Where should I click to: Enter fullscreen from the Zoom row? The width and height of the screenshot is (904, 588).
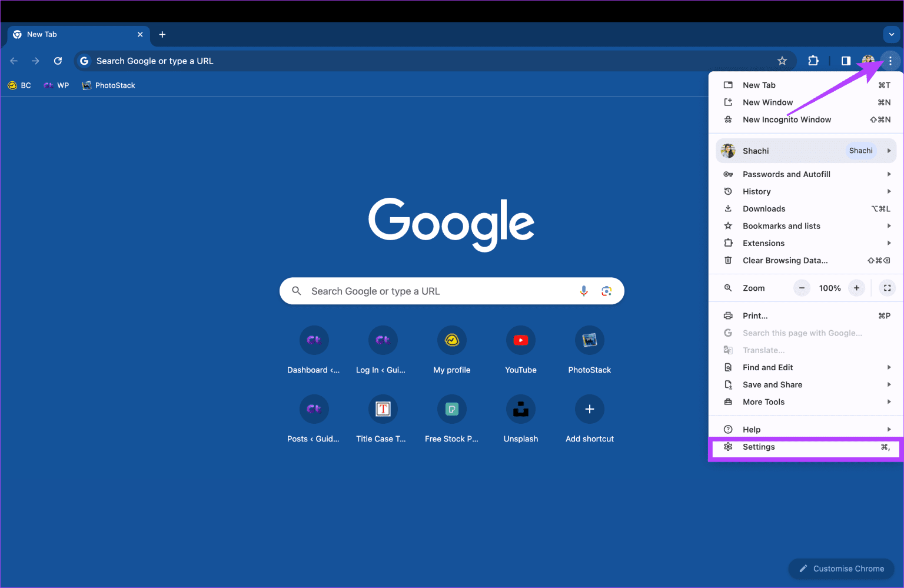(x=887, y=288)
